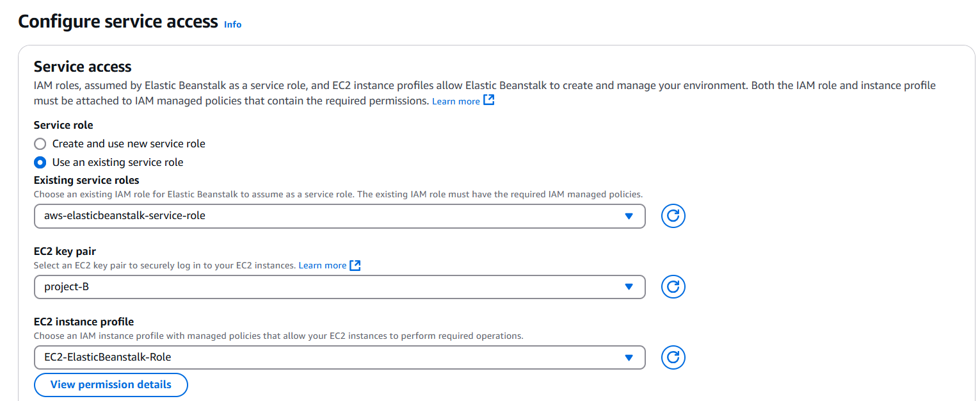The width and height of the screenshot is (980, 401).
Task: Click the 'Configure service access' page heading
Action: pos(118,21)
